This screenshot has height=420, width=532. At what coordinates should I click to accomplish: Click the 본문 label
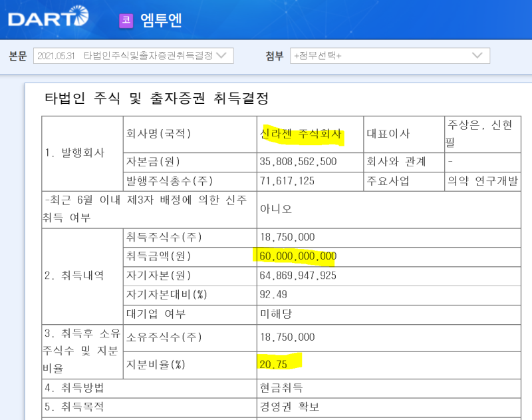coord(18,56)
